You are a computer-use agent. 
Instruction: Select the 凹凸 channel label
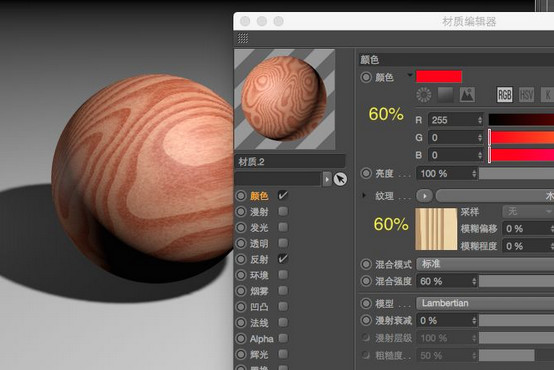click(259, 306)
